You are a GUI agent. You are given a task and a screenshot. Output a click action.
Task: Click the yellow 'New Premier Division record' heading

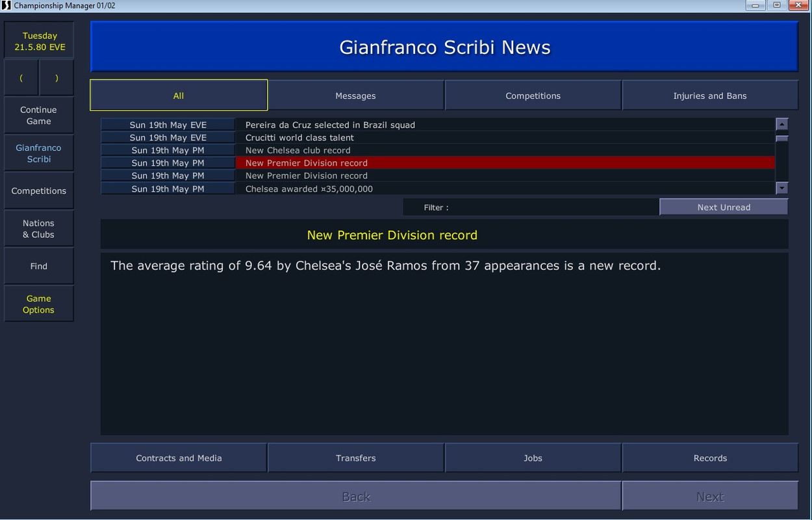pos(392,235)
